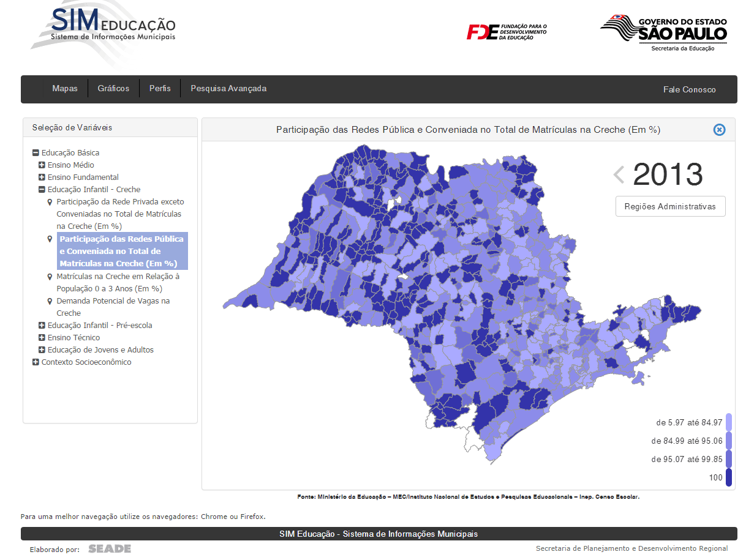Click the darkest legend swatch labeled 100
This screenshot has width=746, height=560.
729,477
